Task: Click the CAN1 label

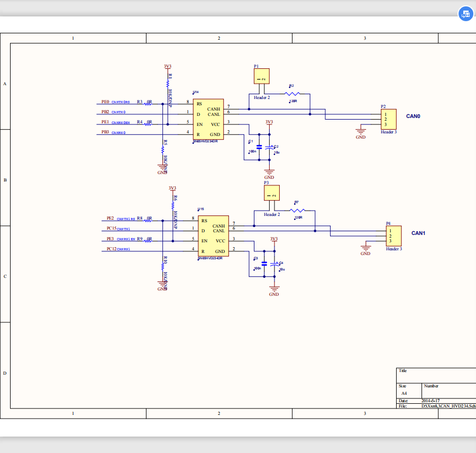Action: point(418,233)
